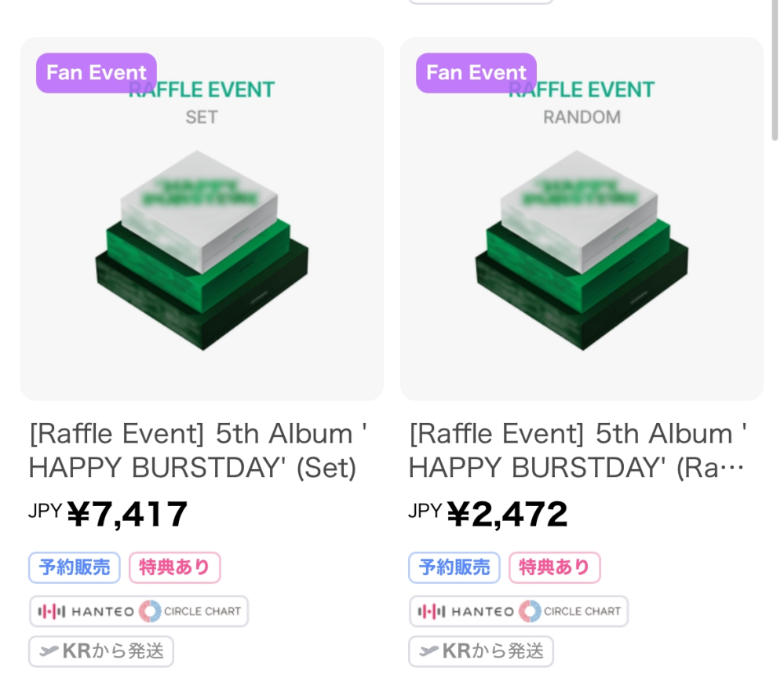Click the KRから発送 label under Random album
784x685 pixels.
(x=493, y=651)
